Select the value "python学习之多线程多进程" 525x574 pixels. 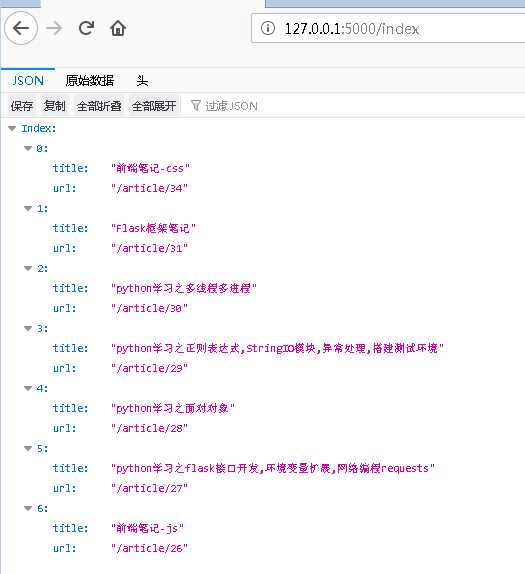pyautogui.click(x=184, y=288)
